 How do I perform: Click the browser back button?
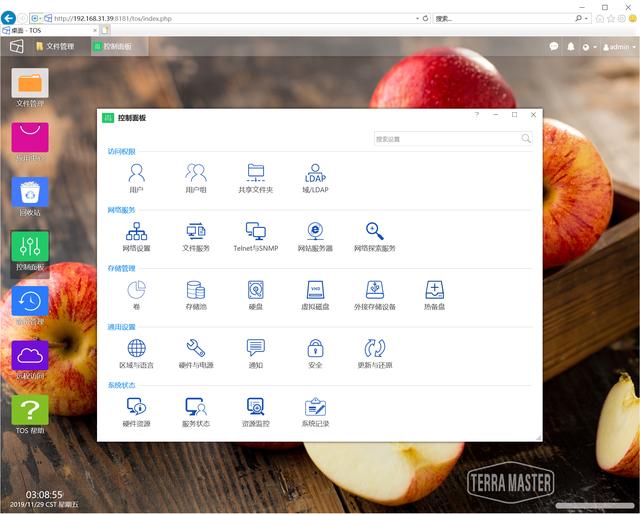point(9,18)
